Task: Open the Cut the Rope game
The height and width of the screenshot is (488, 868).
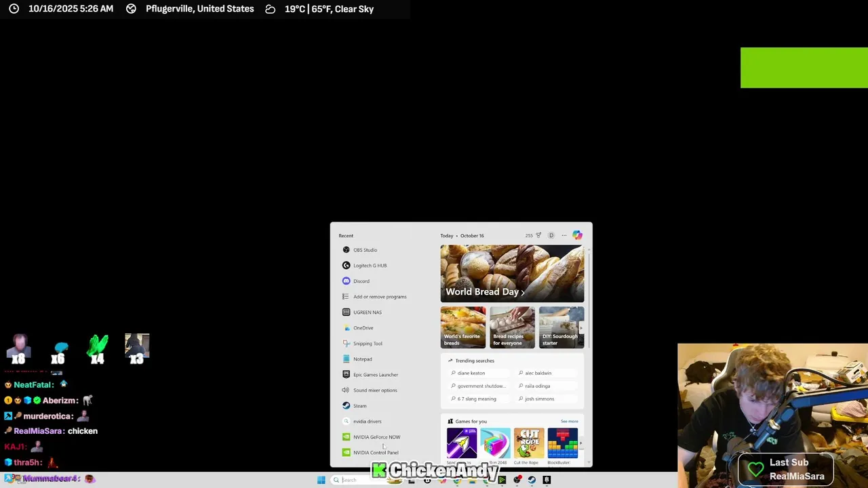Action: [x=529, y=443]
